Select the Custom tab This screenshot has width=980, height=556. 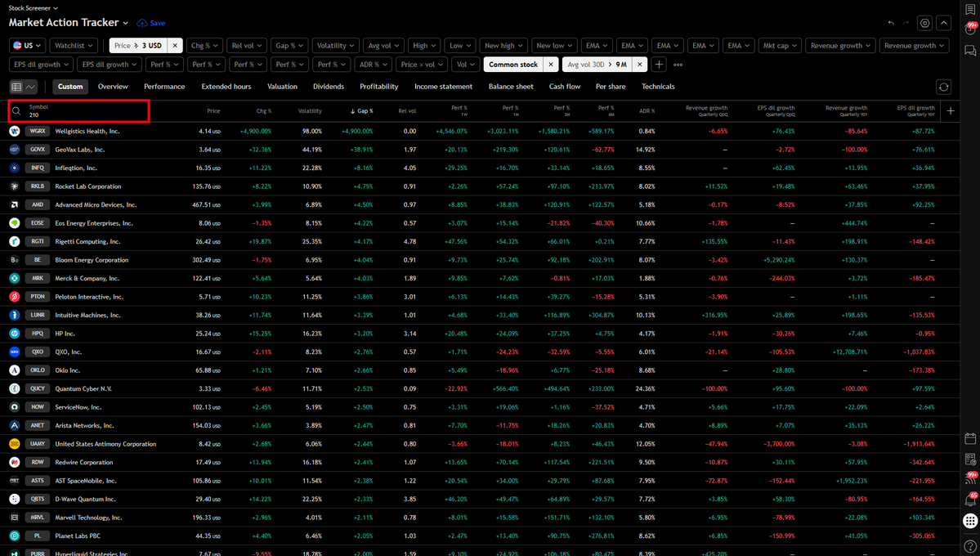pos(70,87)
